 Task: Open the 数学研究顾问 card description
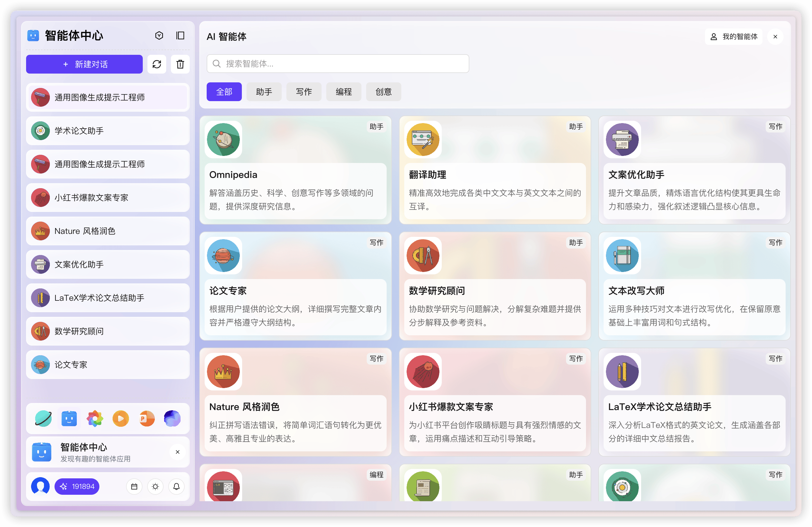click(495, 315)
